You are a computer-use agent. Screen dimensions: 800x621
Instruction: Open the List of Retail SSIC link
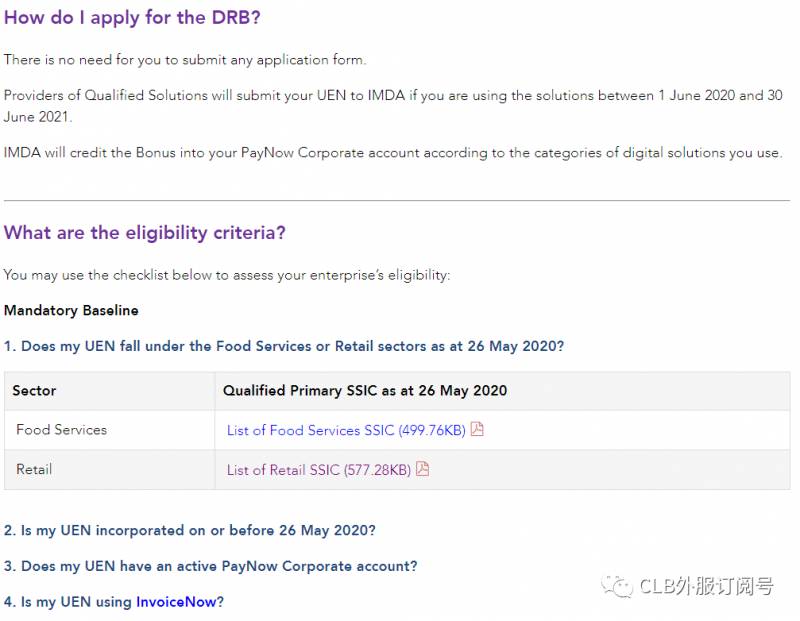tap(318, 470)
